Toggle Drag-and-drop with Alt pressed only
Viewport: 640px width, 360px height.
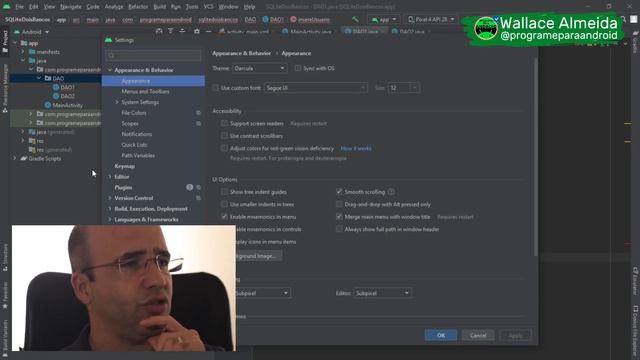point(339,204)
